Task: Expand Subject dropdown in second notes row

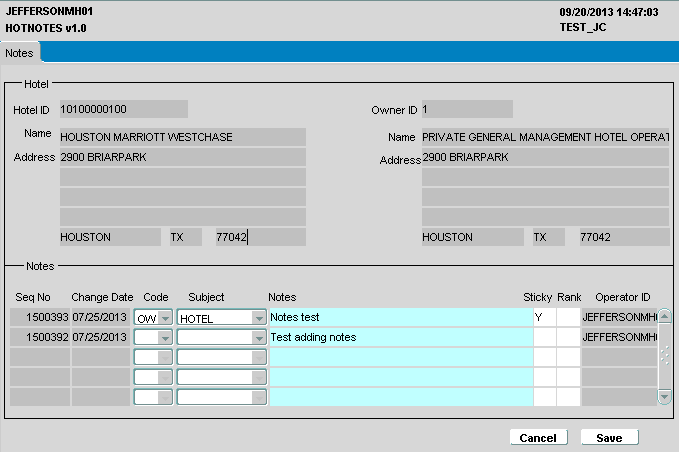Action: click(x=258, y=338)
